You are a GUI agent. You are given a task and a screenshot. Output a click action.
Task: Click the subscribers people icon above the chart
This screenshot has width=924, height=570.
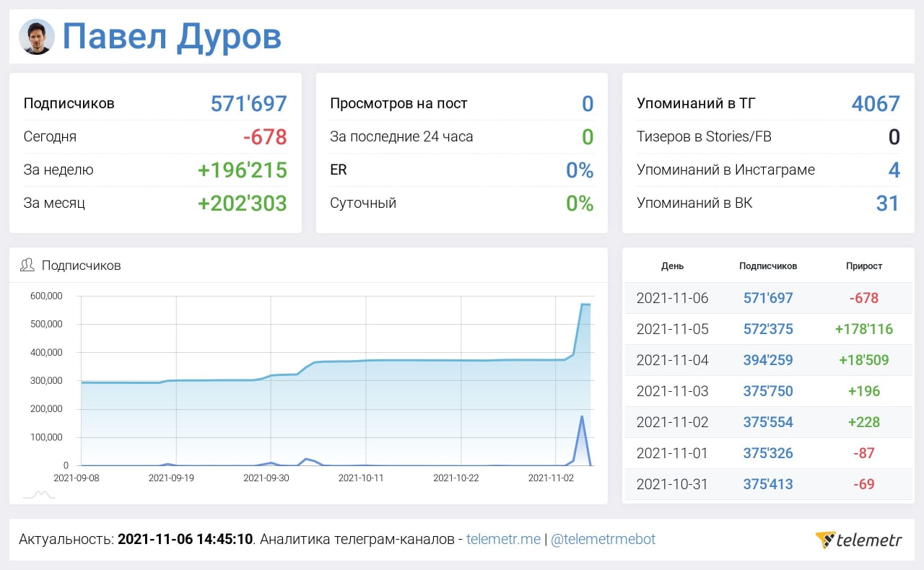tap(27, 265)
